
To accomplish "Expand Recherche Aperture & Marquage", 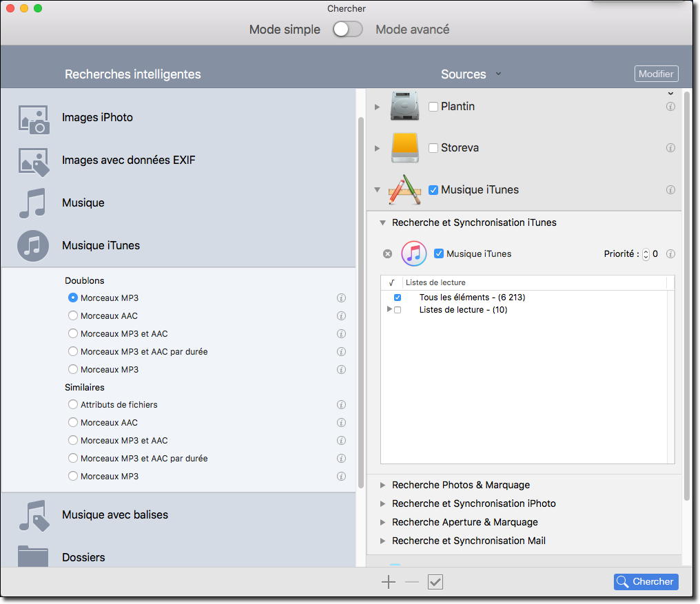I will coord(382,522).
